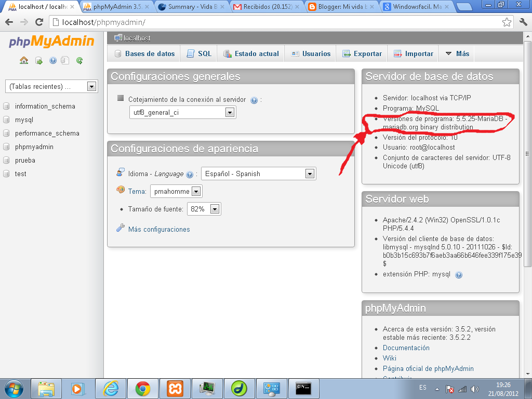Reload the page with the browser refresh button
Viewport: 532px width, 399px height.
click(39, 22)
